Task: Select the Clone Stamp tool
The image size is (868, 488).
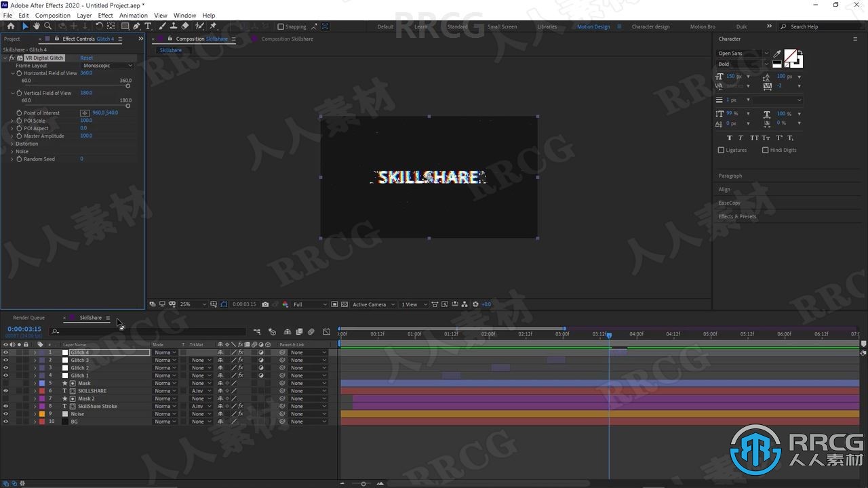Action: (x=174, y=26)
